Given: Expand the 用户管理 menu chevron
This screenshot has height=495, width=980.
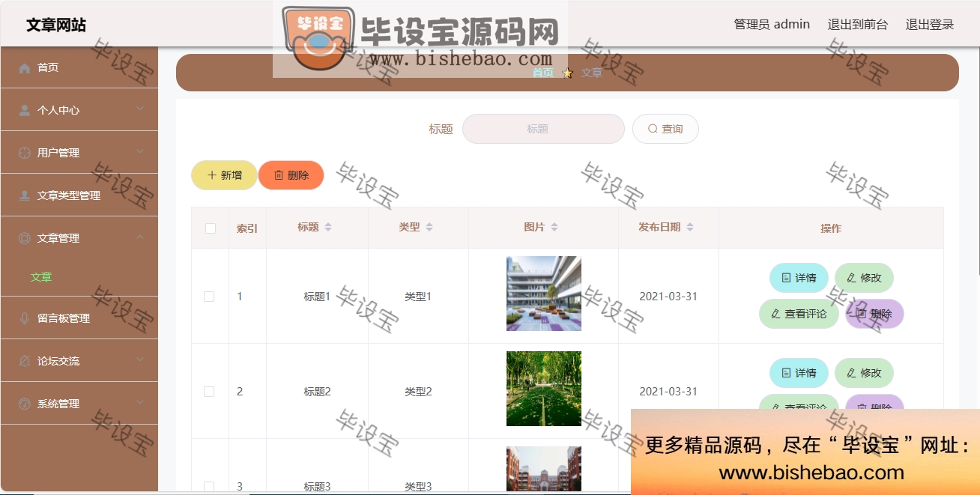Looking at the screenshot, I should [x=140, y=152].
